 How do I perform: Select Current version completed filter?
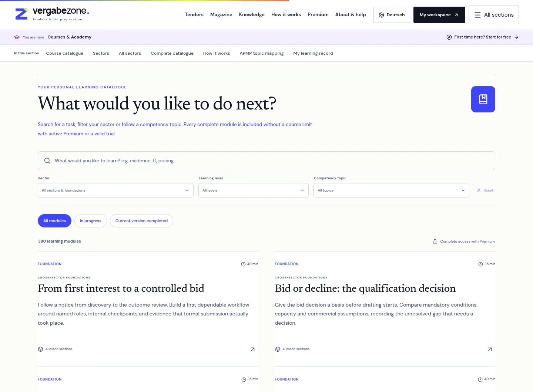141,221
